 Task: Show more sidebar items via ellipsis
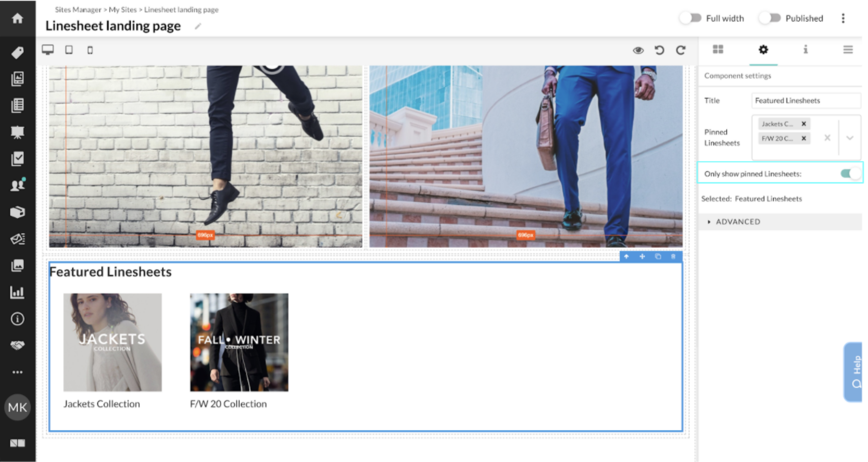pos(17,372)
